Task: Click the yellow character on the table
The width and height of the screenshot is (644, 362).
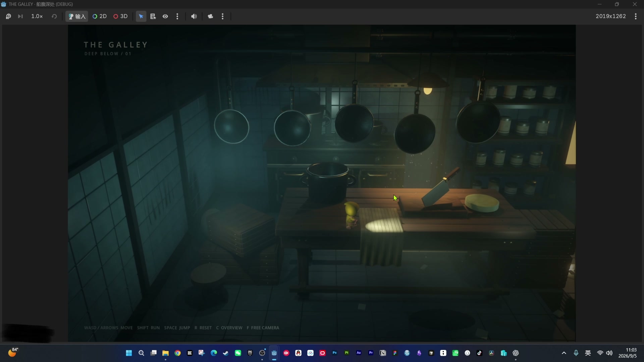Action: click(352, 215)
